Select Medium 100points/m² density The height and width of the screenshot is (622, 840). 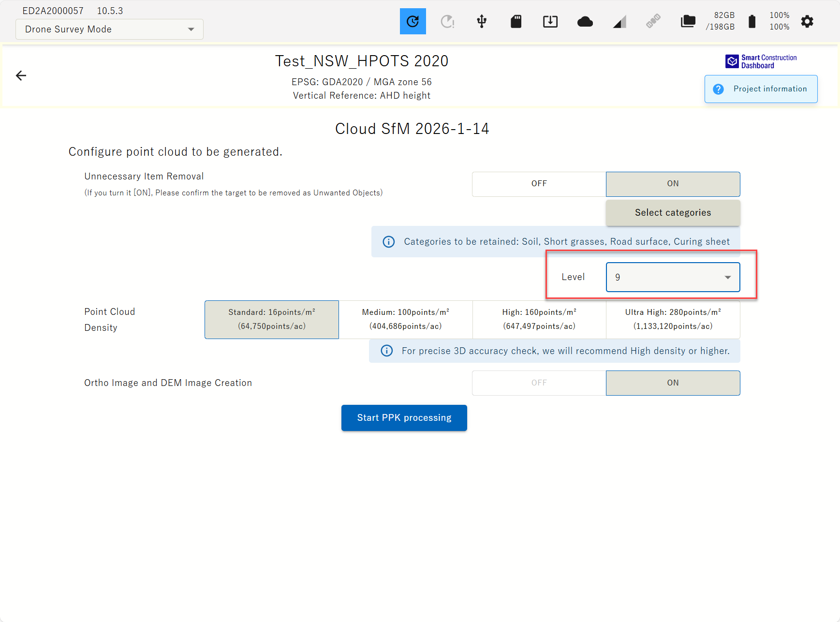tap(406, 319)
